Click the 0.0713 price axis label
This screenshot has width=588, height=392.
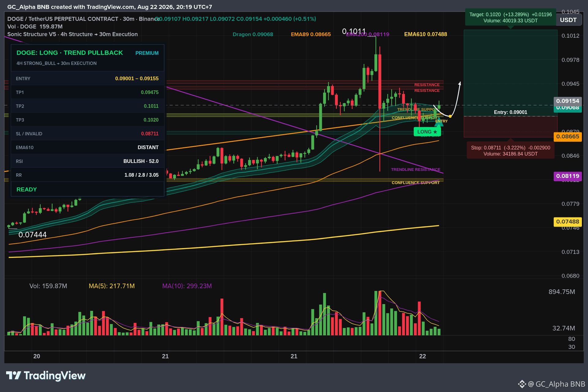coord(570,252)
